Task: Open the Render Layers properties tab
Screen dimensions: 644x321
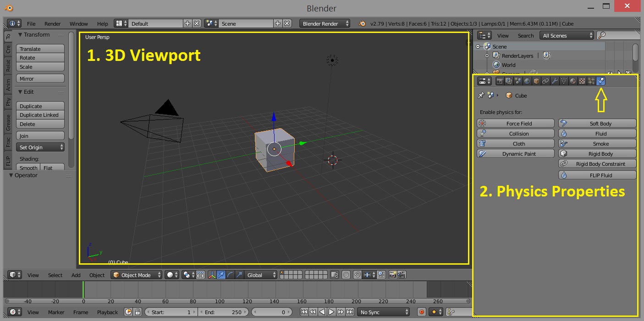Action: coord(509,81)
